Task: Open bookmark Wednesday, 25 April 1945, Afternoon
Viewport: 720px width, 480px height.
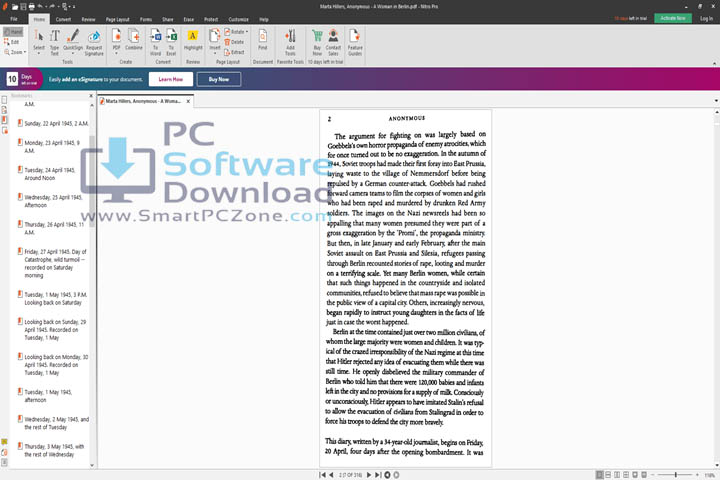Action: click(50, 201)
